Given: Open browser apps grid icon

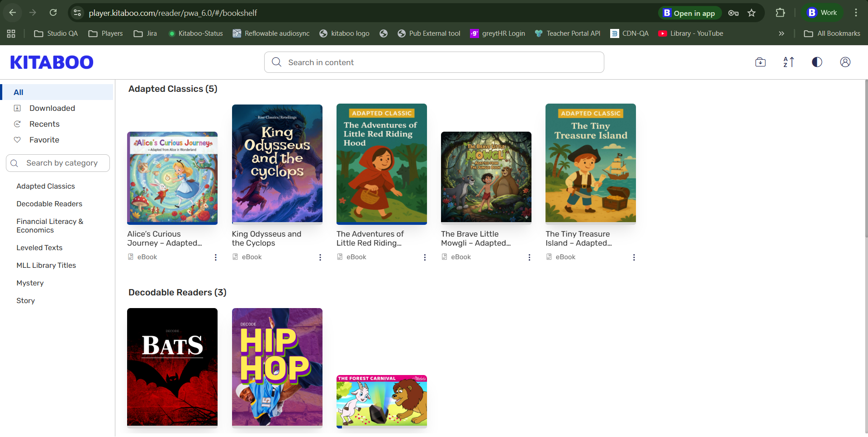Looking at the screenshot, I should point(11,33).
